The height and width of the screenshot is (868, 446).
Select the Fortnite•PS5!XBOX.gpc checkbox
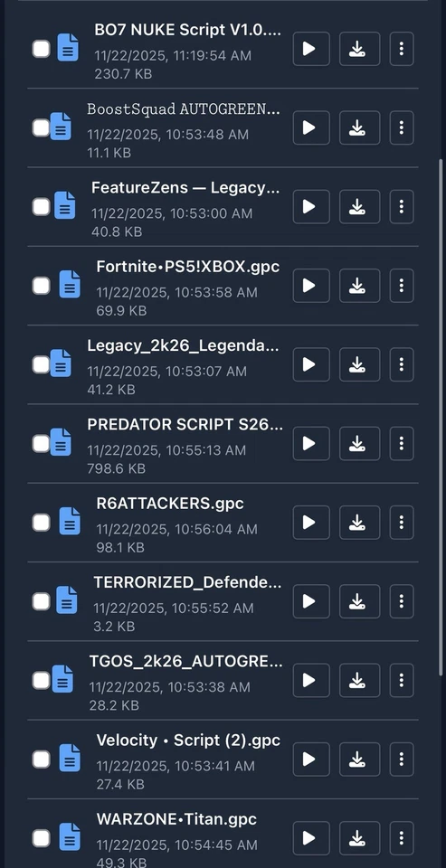(x=41, y=286)
